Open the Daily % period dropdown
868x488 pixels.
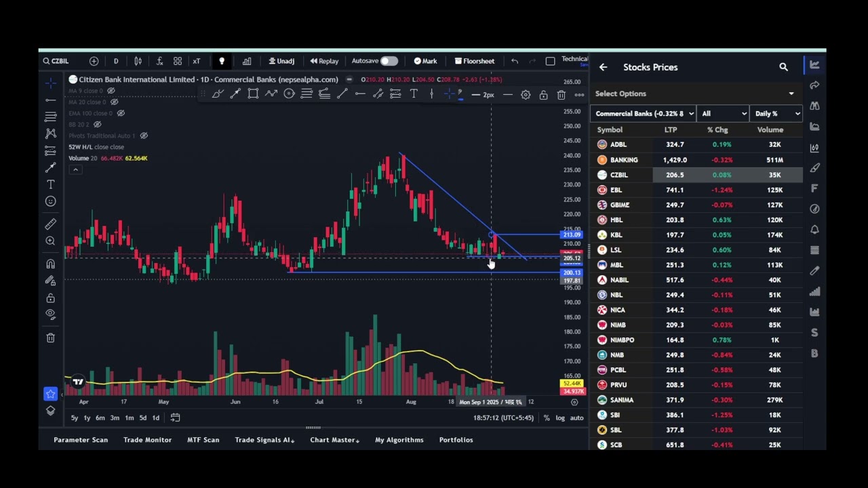(x=776, y=114)
